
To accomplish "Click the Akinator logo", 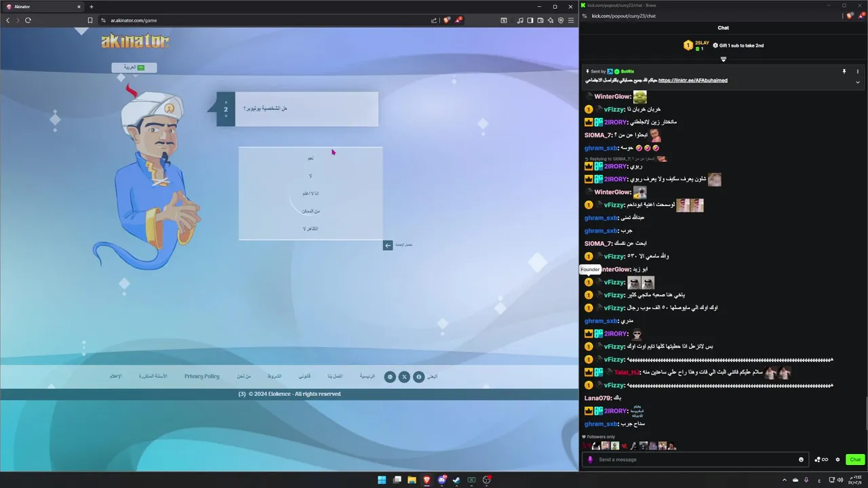I will (135, 41).
